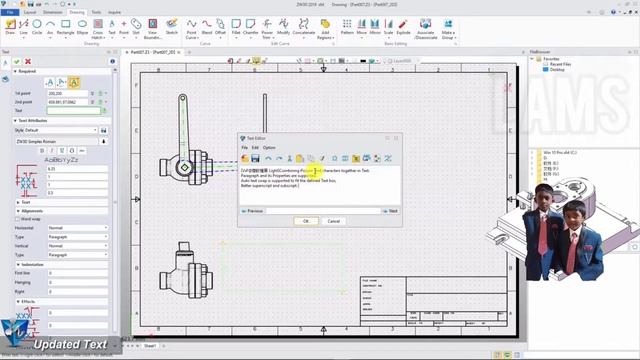Switch to the Dimension ribbon tab

tap(53, 12)
